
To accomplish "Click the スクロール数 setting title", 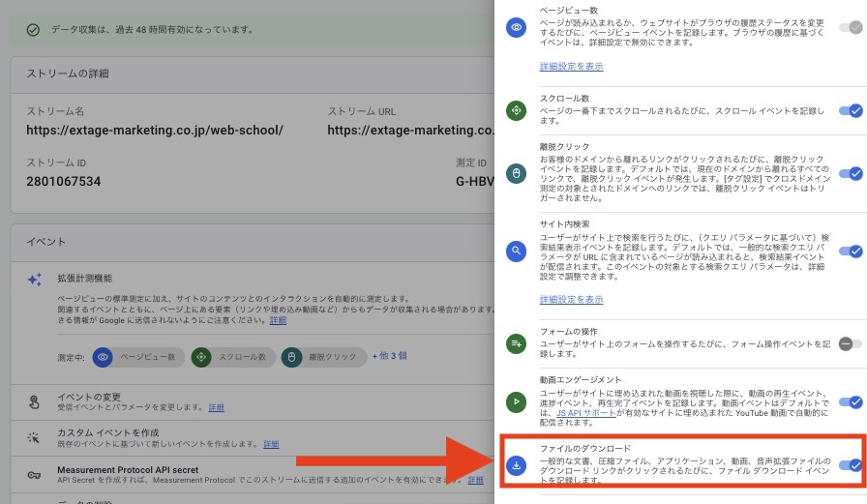I will (x=564, y=98).
